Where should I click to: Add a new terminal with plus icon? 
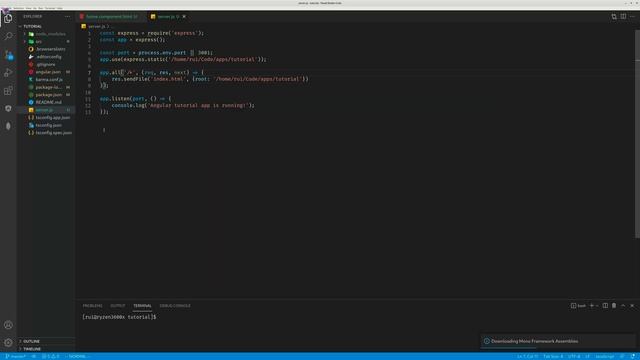click(591, 305)
